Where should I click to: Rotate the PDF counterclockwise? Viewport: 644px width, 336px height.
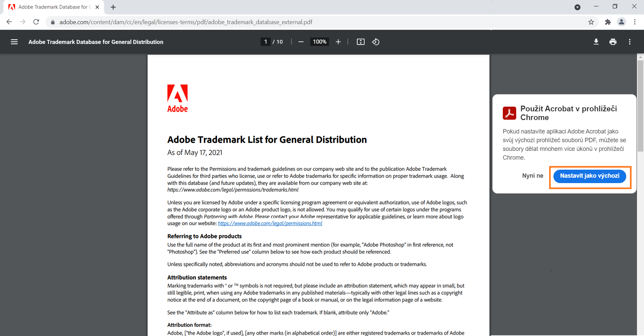coord(376,42)
